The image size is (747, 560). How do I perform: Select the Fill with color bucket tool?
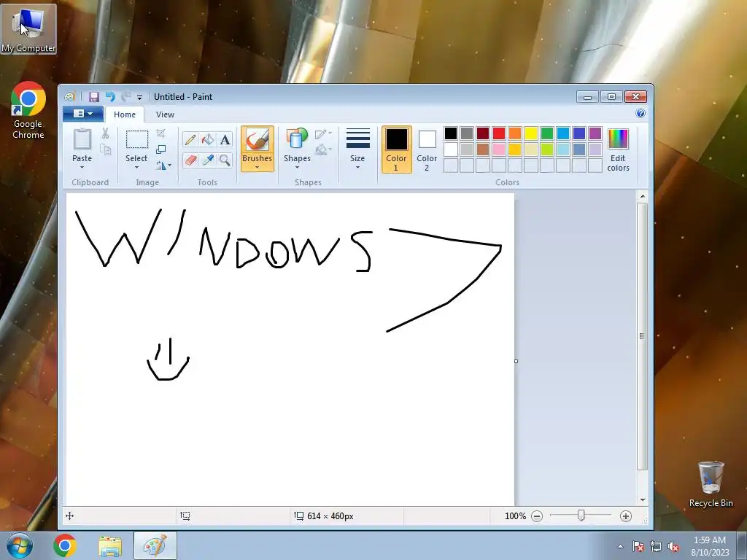pyautogui.click(x=208, y=139)
